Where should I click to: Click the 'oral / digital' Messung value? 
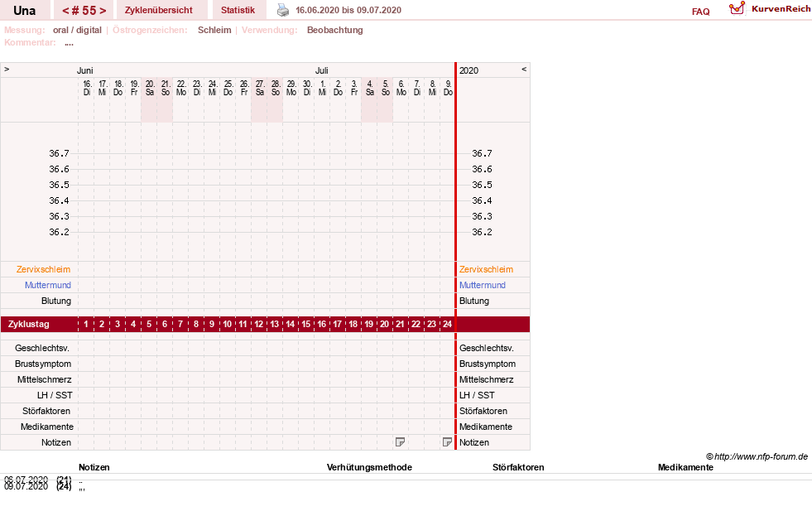tap(77, 30)
